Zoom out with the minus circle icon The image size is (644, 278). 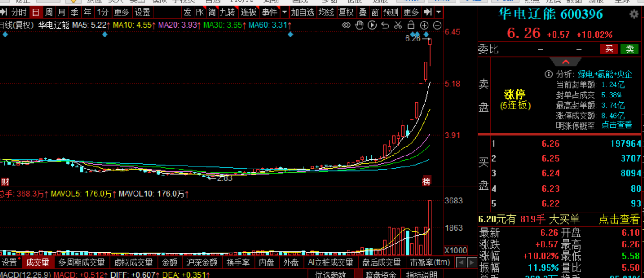[x=437, y=25]
